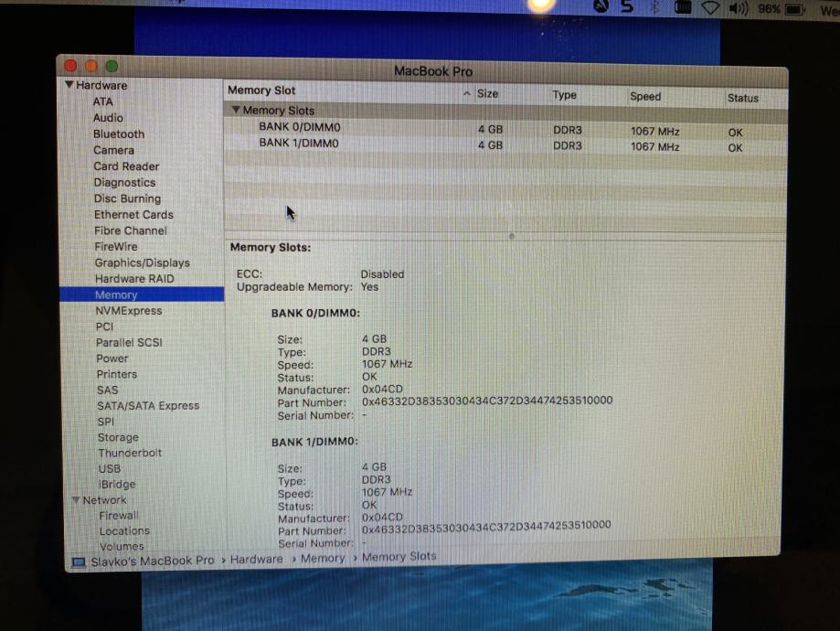Select Ethernet Cards entry
840x631 pixels.
(x=134, y=214)
